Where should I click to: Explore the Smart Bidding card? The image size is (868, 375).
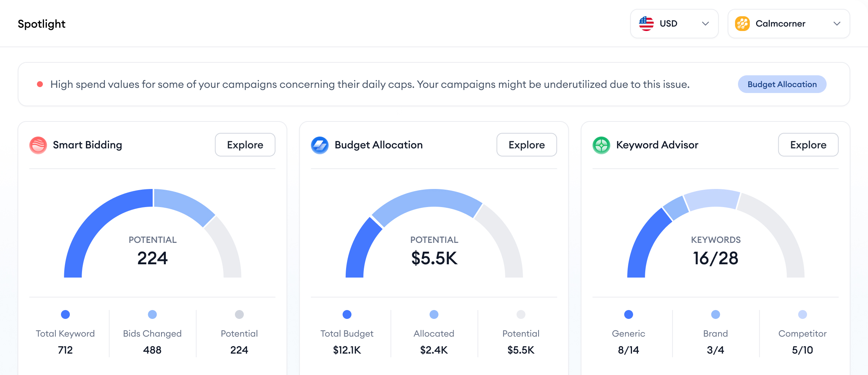[x=245, y=145]
